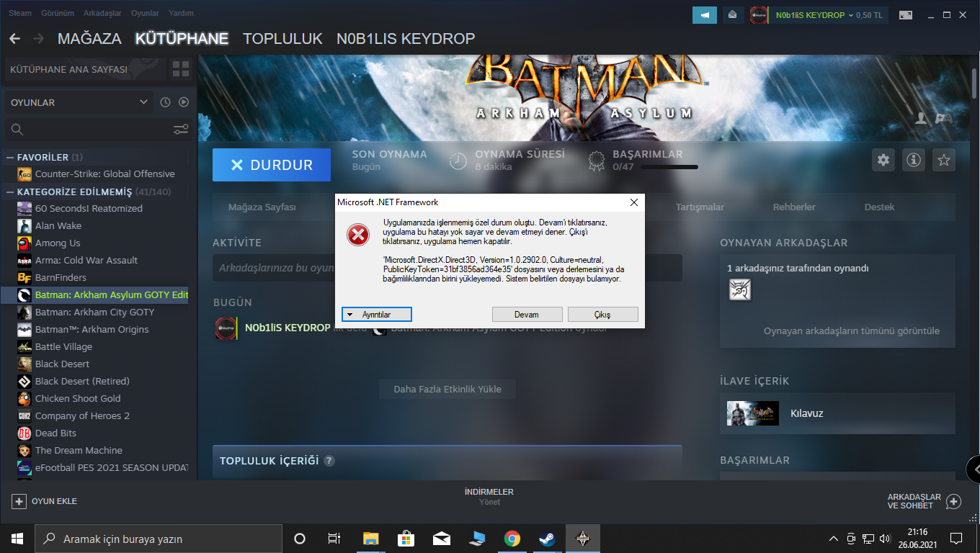Click the plus icon to add game
This screenshot has width=980, height=553.
click(19, 501)
